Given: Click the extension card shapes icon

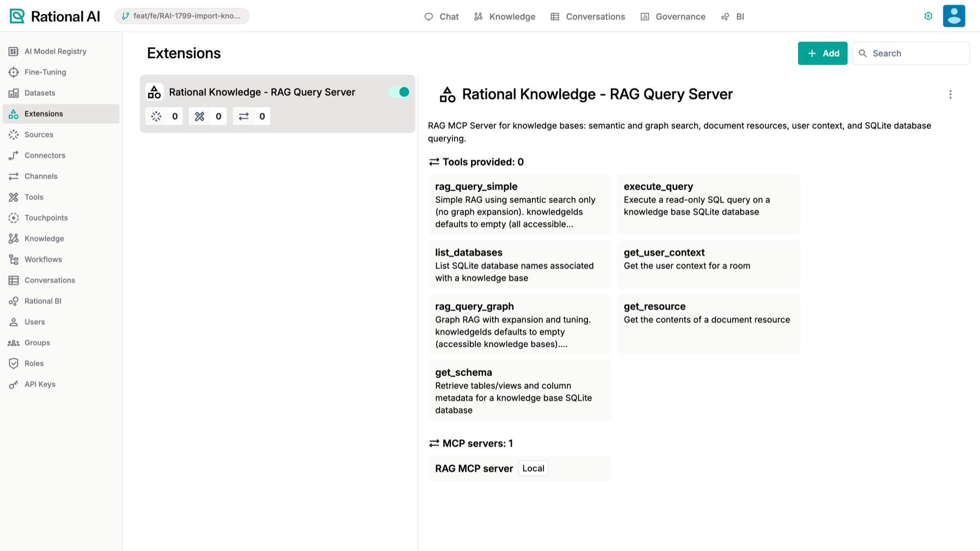Looking at the screenshot, I should pyautogui.click(x=155, y=92).
